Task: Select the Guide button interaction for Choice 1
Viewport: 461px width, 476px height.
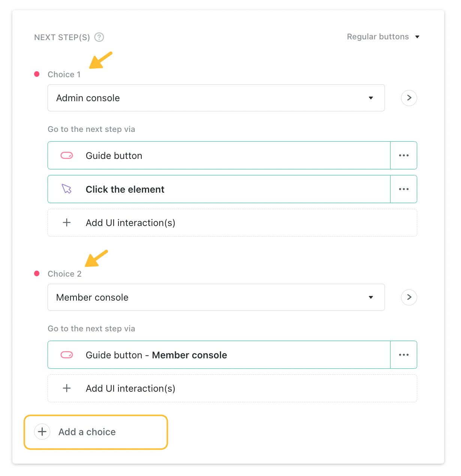Action: (x=219, y=156)
